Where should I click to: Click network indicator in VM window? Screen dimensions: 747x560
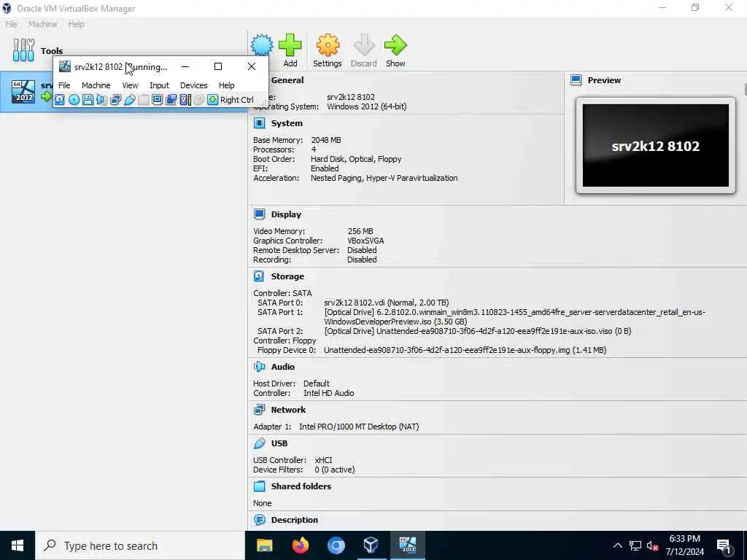[x=115, y=99]
